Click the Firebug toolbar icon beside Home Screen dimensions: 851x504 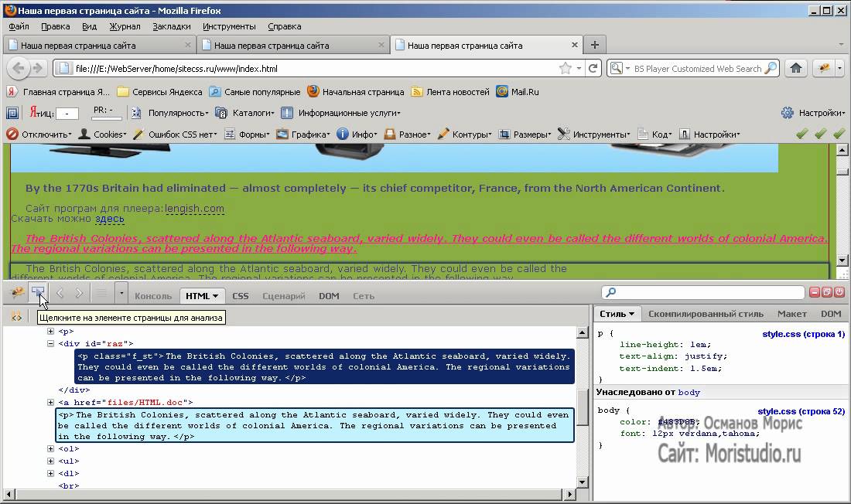click(825, 68)
